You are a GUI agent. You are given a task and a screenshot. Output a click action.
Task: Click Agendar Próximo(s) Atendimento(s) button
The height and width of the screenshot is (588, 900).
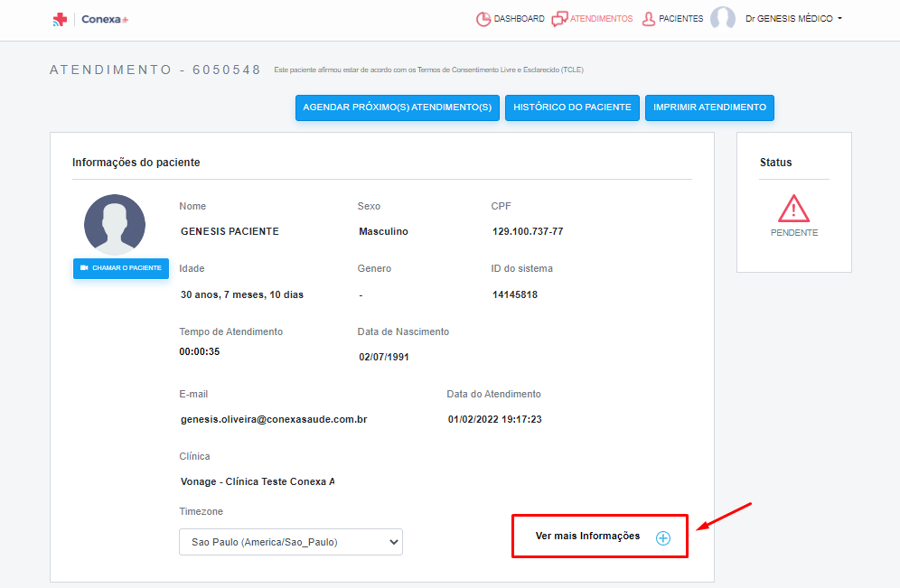tap(398, 107)
